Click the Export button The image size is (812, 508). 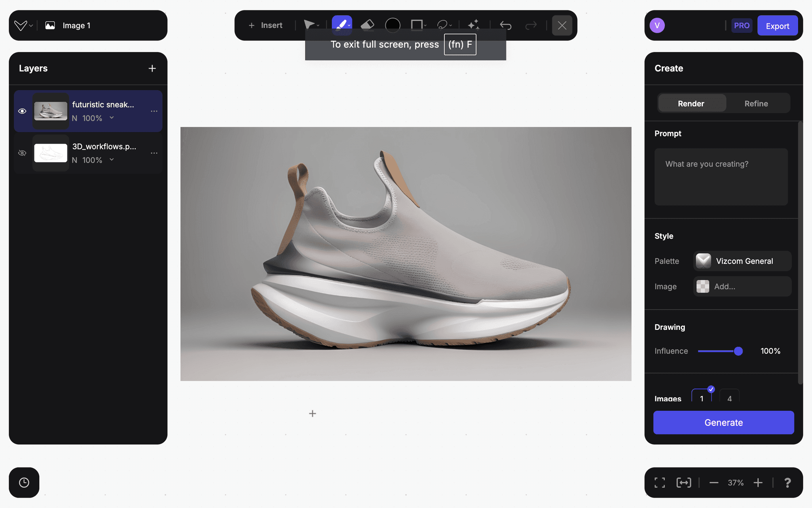coord(777,25)
